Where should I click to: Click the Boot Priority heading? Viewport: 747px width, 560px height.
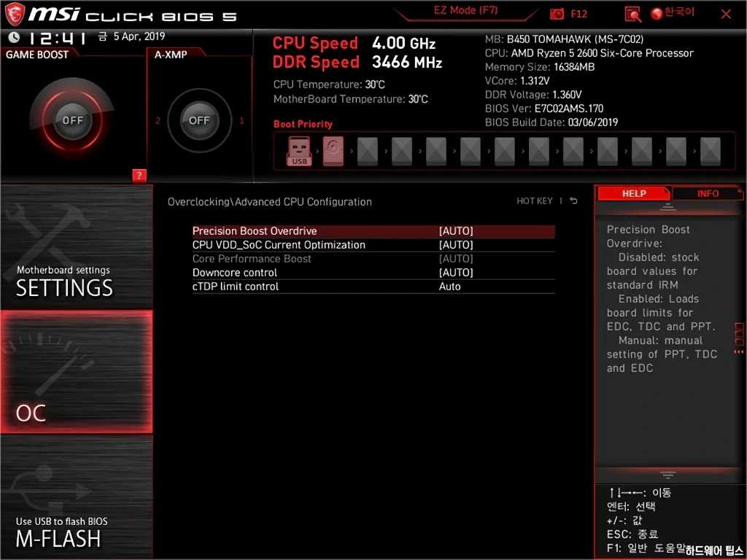tap(303, 124)
